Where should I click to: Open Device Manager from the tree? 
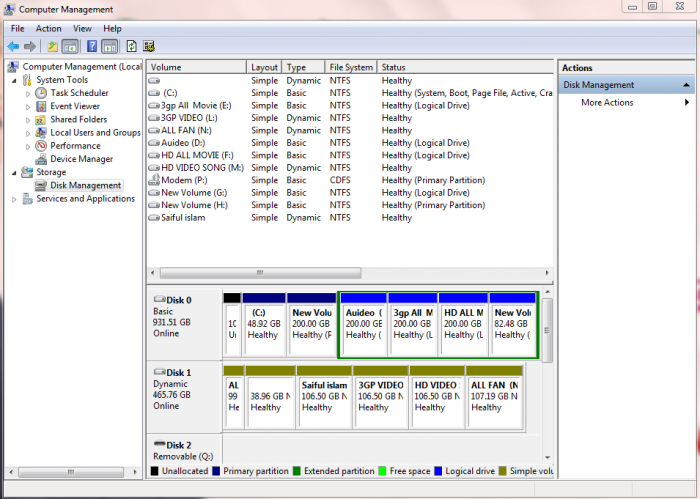(x=81, y=159)
